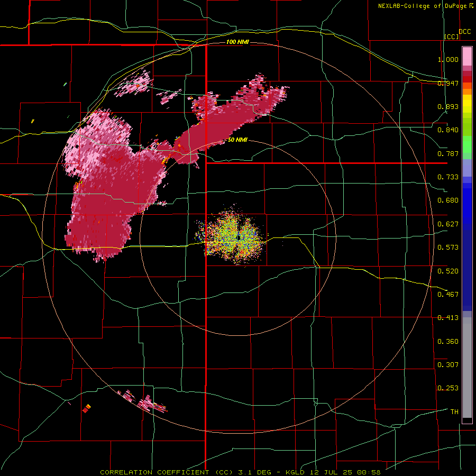This screenshot has width=476, height=476.
Task: Pick the light pink segment of the color bar
Action: coord(467,56)
